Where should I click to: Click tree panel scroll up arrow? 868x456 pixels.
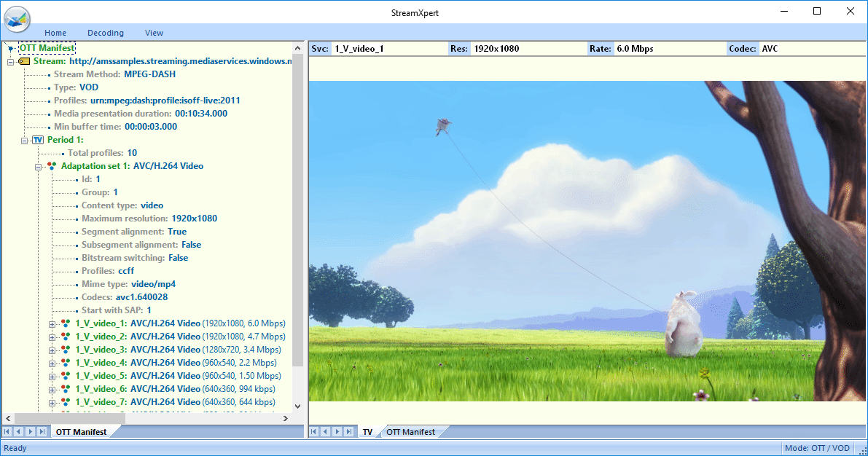298,48
